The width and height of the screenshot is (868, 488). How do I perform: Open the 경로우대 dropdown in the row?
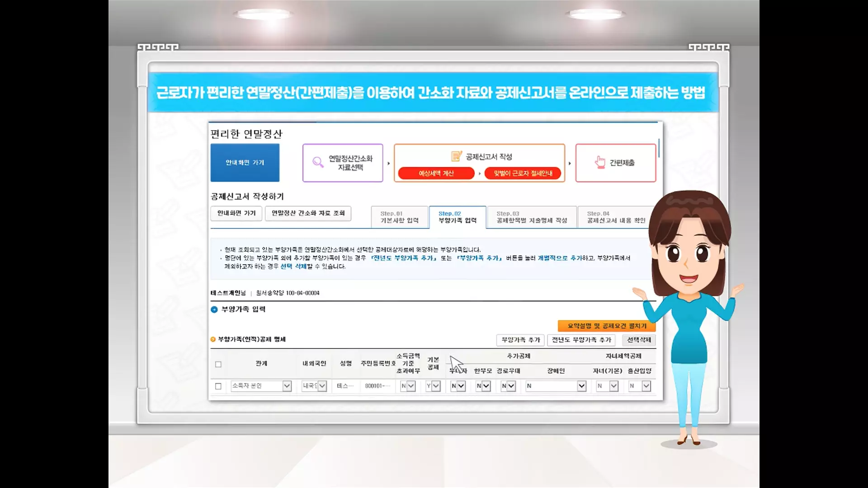pyautogui.click(x=508, y=386)
